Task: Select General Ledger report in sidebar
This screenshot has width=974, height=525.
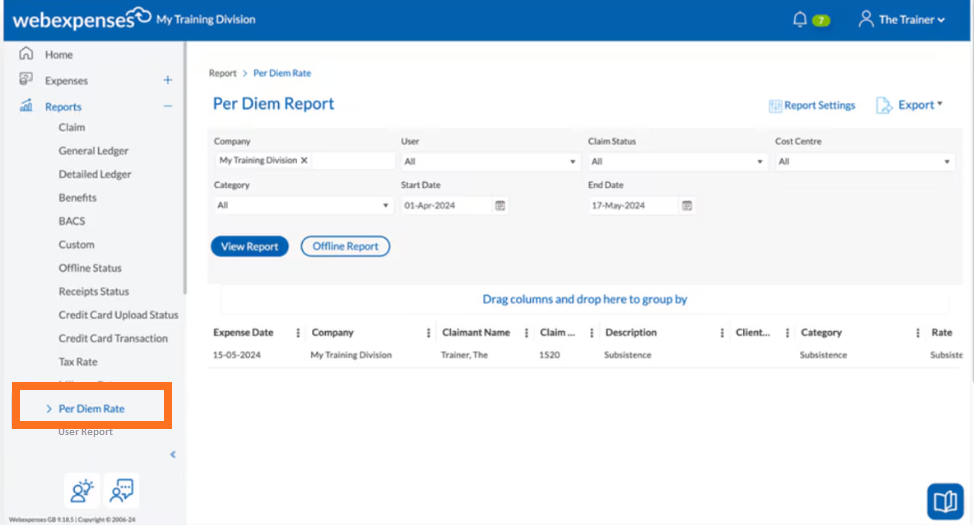Action: point(93,150)
